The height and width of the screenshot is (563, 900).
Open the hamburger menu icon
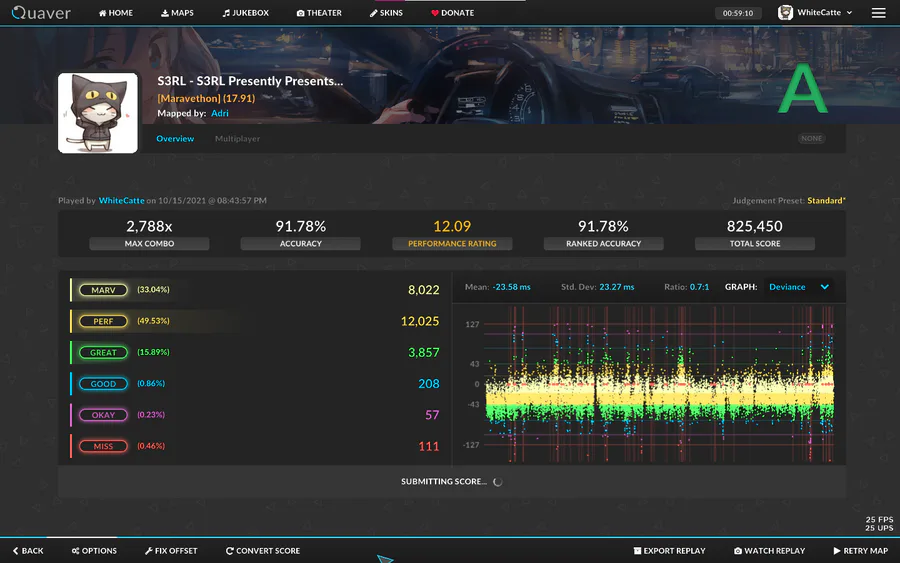coord(878,13)
